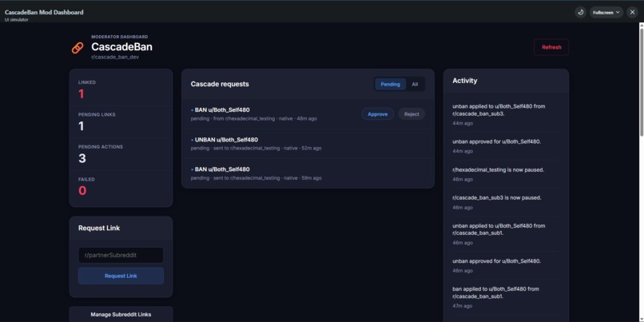The image size is (644, 322).
Task: Switch to the Pending tab
Action: (390, 84)
